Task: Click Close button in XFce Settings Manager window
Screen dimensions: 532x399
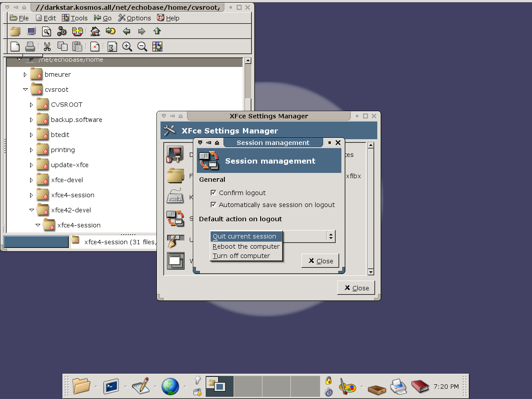Action: (x=356, y=288)
